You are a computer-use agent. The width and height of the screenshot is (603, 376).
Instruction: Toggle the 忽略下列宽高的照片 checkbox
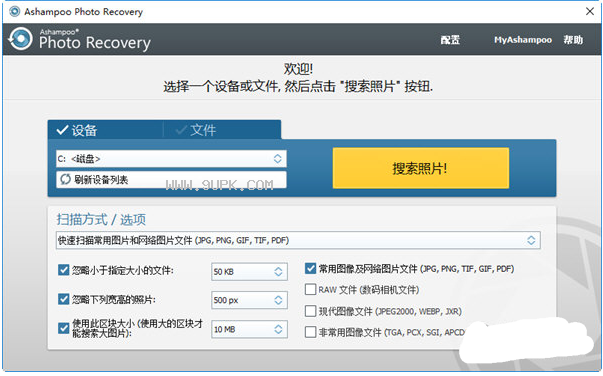tap(63, 299)
